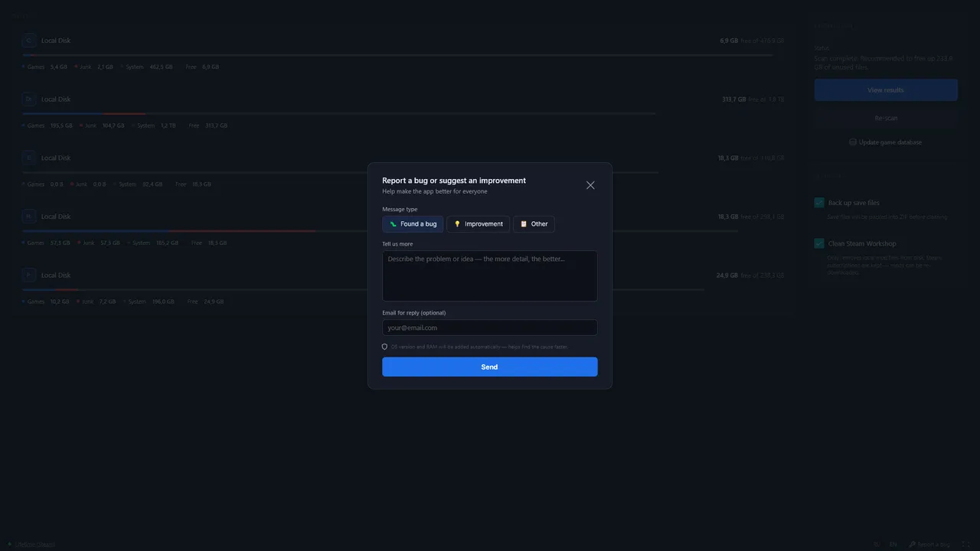Click drive icon with 24,9 GB free

tap(28, 275)
